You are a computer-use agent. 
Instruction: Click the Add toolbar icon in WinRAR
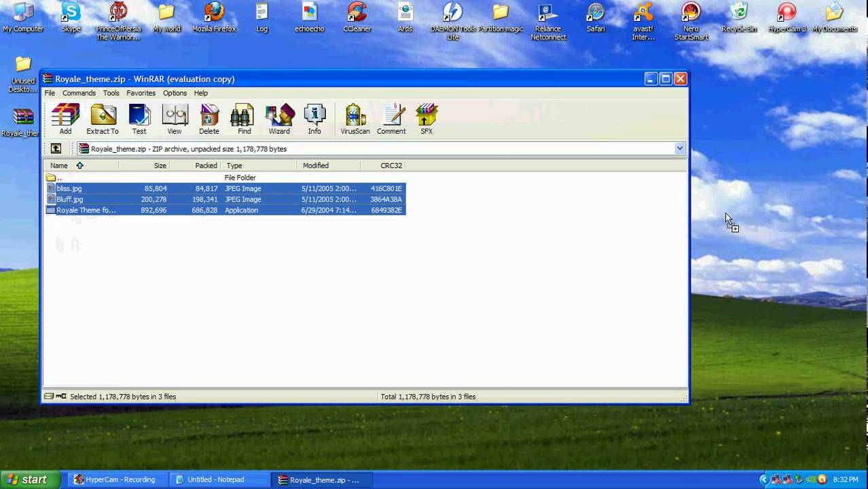click(x=65, y=120)
